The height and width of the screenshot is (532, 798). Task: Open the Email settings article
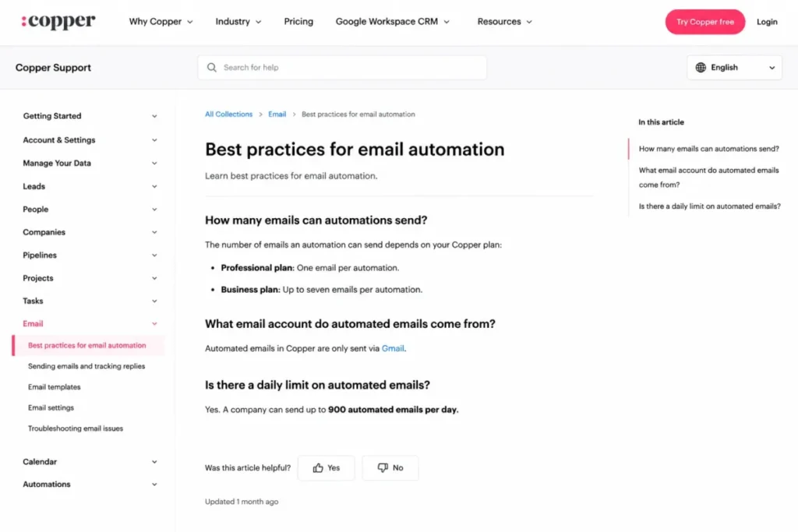[x=51, y=408]
